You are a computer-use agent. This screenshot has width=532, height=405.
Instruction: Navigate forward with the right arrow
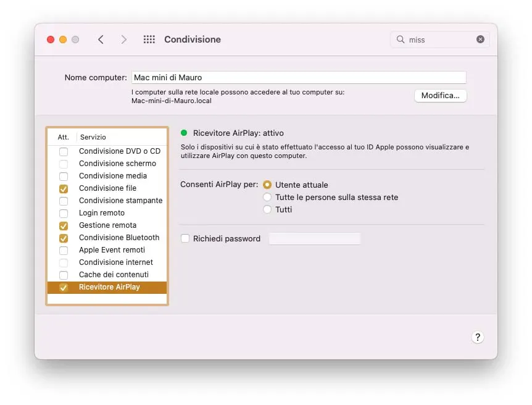tap(123, 39)
